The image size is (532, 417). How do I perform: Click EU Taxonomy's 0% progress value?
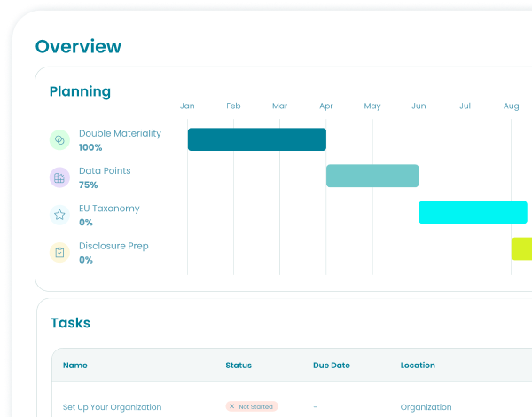tap(86, 223)
